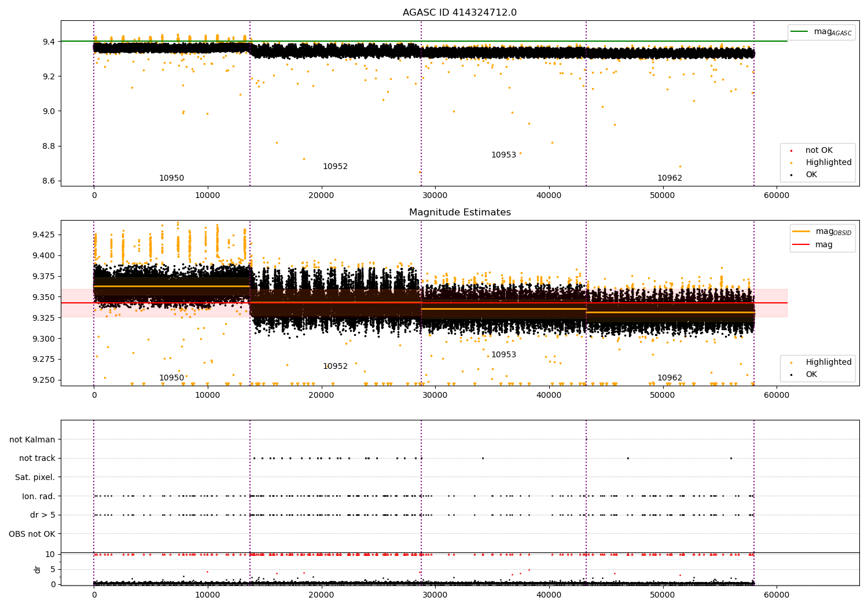Screen dimensions: 868x608
Task: Click the 9.250 y-axis tick
Action: click(x=43, y=380)
